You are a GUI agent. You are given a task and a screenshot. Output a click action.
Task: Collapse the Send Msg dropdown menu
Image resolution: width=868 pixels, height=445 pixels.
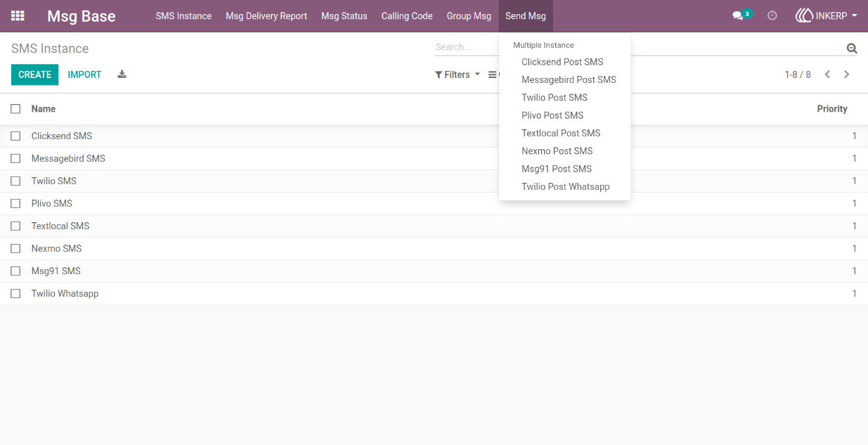click(x=526, y=16)
